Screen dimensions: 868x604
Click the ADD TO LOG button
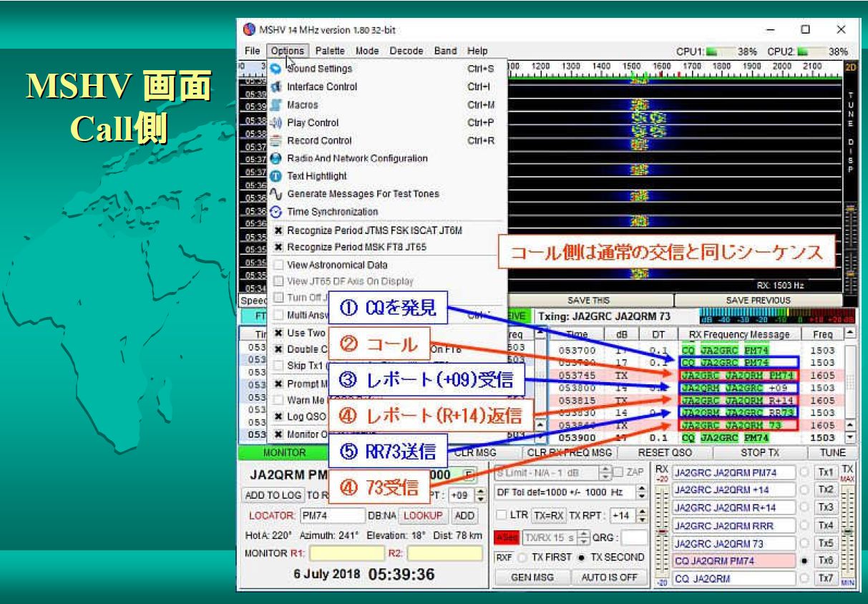tap(273, 495)
